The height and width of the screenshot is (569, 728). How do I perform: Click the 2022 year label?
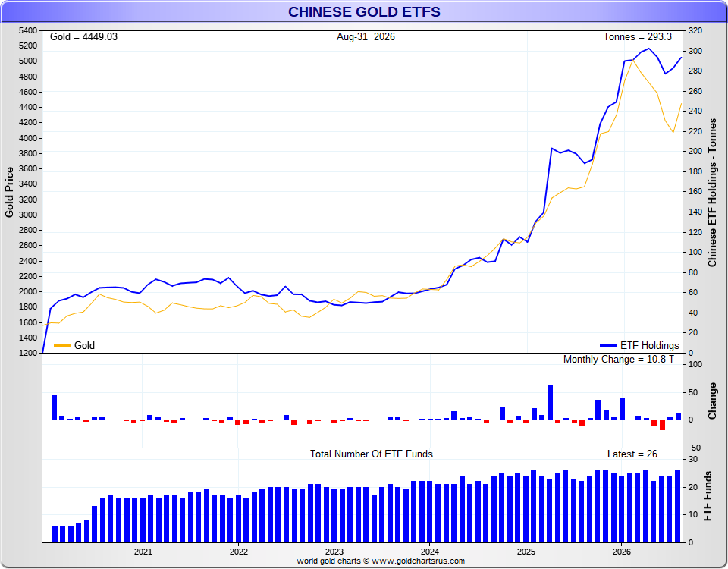[x=239, y=552]
